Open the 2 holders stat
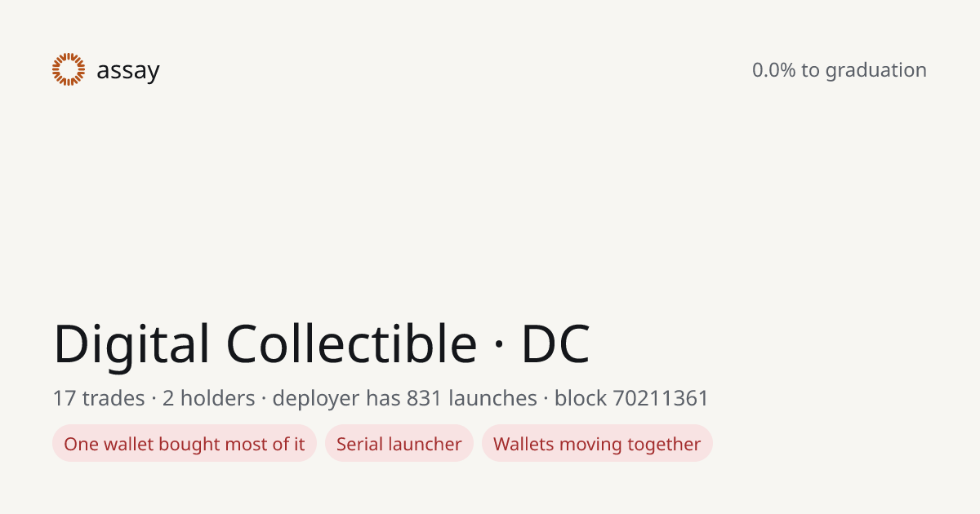Image resolution: width=980 pixels, height=514 pixels. click(209, 398)
